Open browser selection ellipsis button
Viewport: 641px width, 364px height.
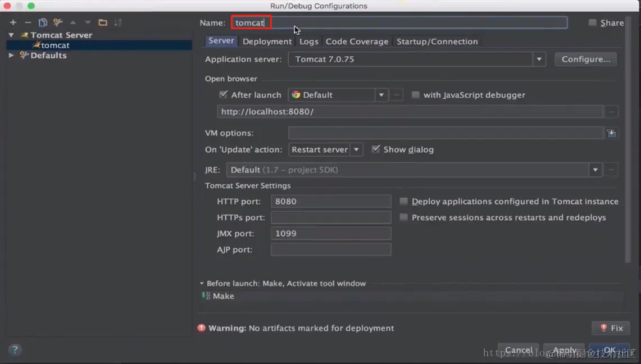point(397,95)
